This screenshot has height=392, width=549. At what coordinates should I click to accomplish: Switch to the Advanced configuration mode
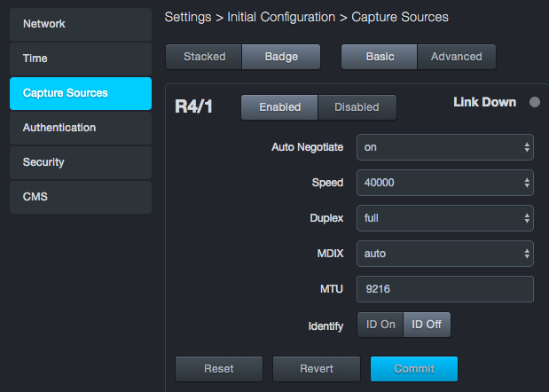tap(456, 57)
